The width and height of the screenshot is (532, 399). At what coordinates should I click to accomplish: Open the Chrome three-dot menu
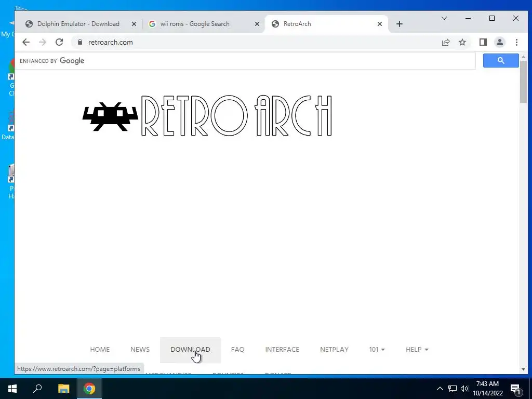516,42
